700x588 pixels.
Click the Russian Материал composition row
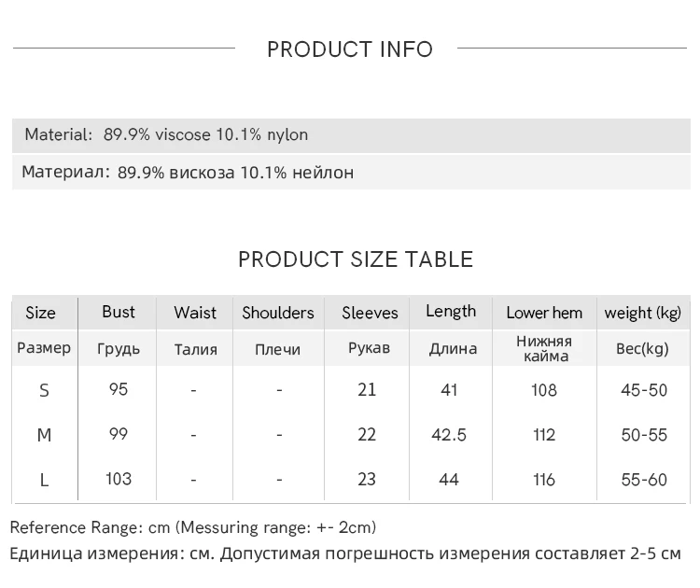click(x=188, y=173)
